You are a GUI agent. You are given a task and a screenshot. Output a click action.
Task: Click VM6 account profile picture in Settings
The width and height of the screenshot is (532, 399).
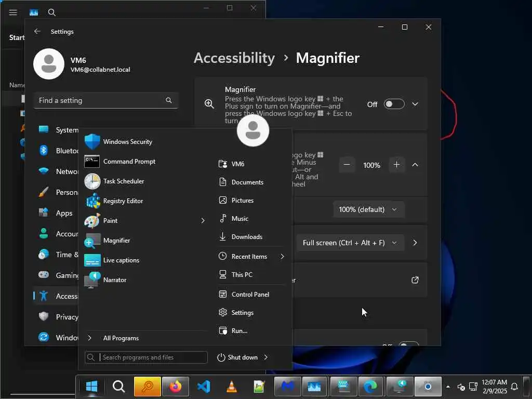49,64
